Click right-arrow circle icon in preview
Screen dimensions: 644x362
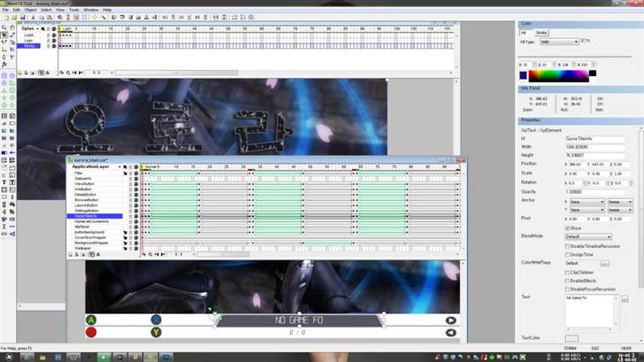click(450, 320)
